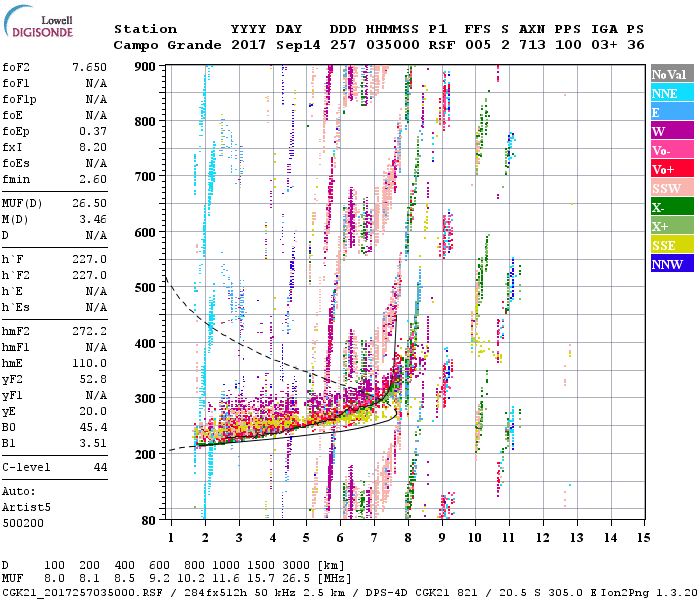Click the B1 value 3.51
Image resolution: width=700 pixels, height=600 pixels.
(x=93, y=443)
